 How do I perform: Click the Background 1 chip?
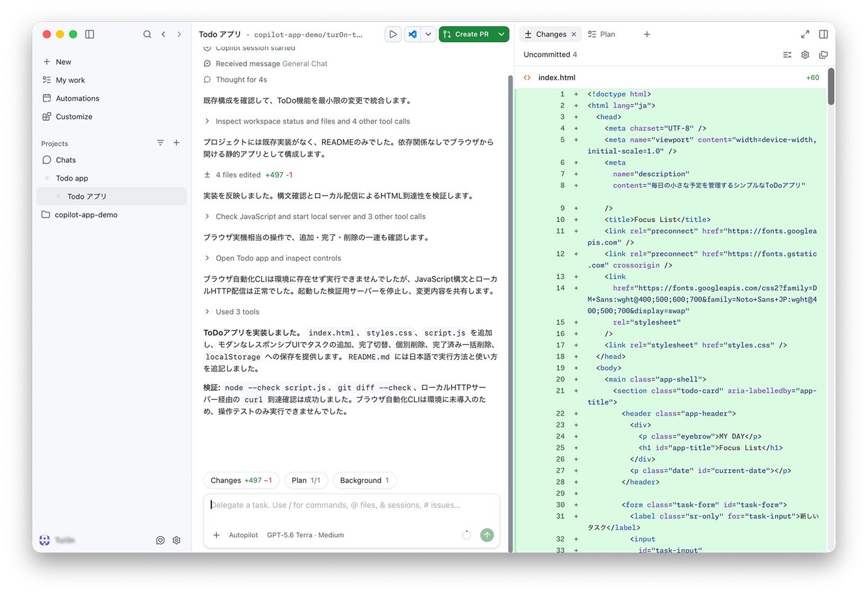point(365,480)
